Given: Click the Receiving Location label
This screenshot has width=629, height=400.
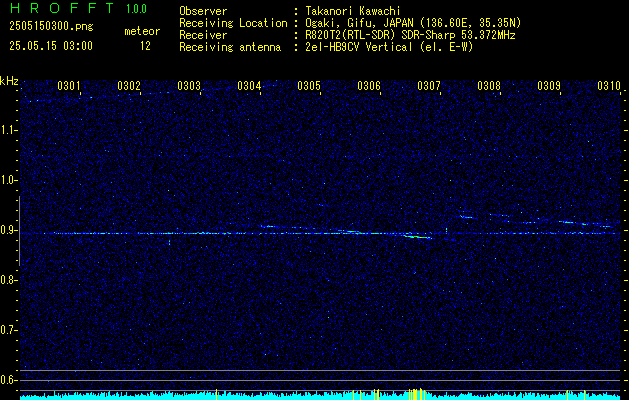Looking at the screenshot, I should point(233,23).
